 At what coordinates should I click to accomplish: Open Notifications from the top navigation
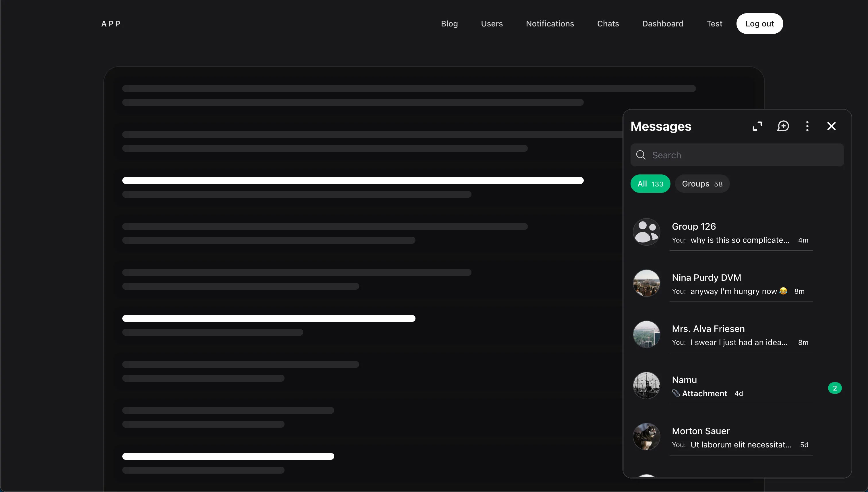[550, 24]
